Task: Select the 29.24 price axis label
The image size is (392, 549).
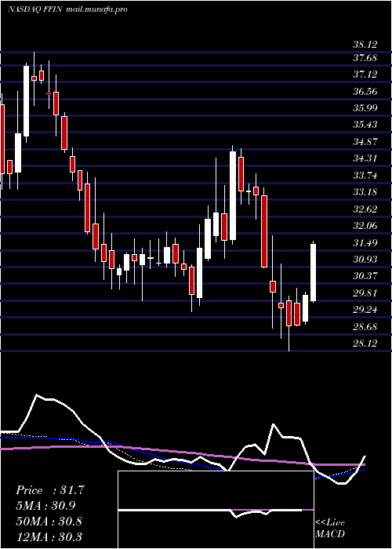Action: point(365,310)
